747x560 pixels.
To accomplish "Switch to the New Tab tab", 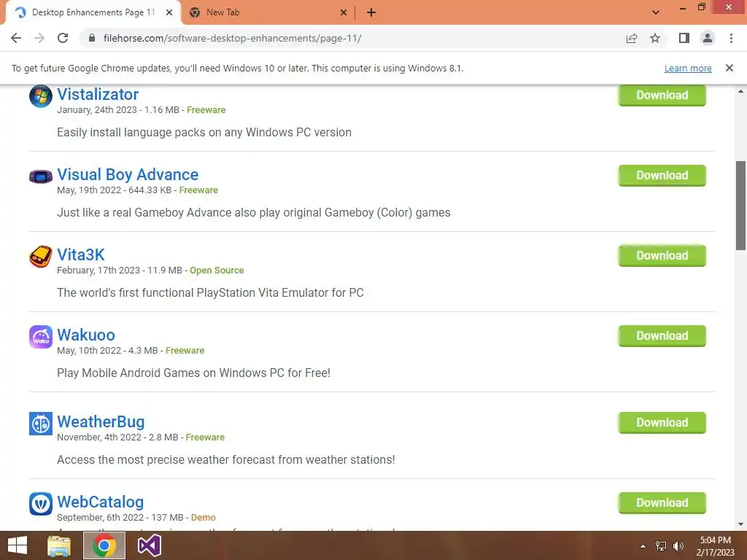I will click(268, 12).
